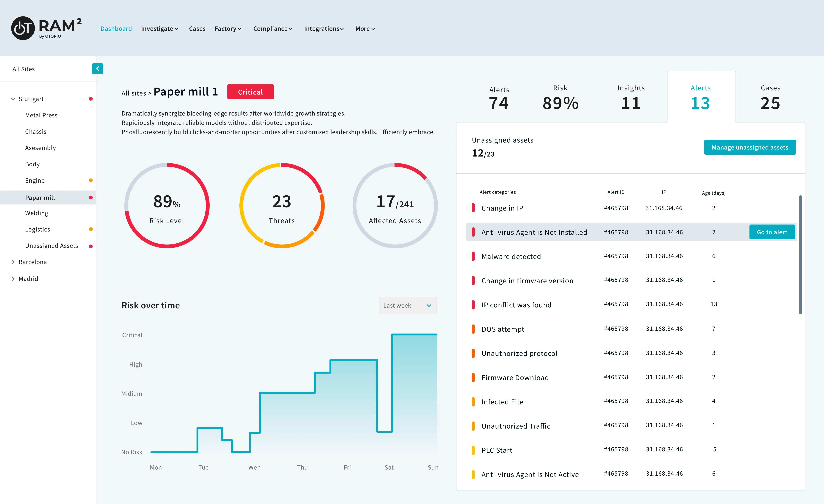This screenshot has height=504, width=824.
Task: Open the Risk 89% summary tab
Action: pyautogui.click(x=560, y=97)
